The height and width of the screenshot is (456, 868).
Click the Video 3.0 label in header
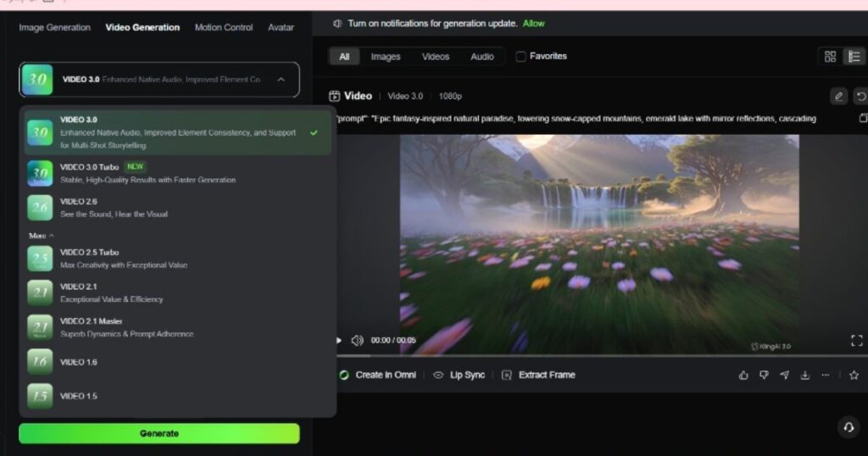(x=405, y=97)
